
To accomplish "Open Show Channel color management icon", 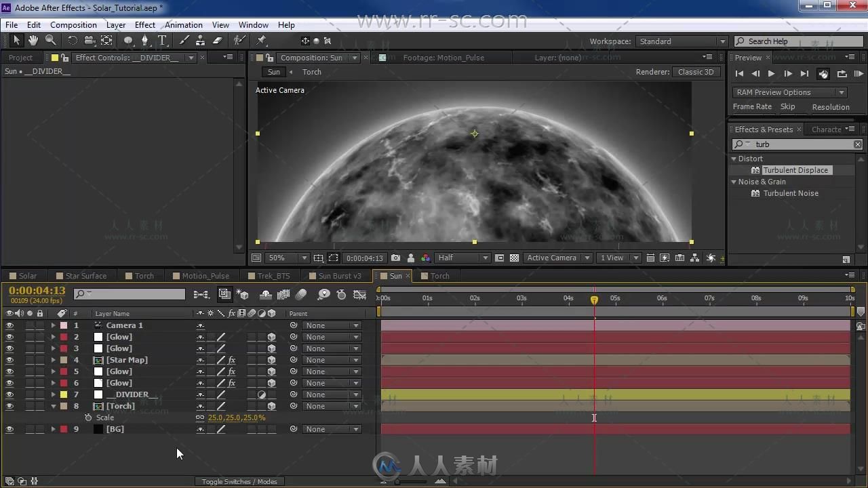I will pos(425,258).
